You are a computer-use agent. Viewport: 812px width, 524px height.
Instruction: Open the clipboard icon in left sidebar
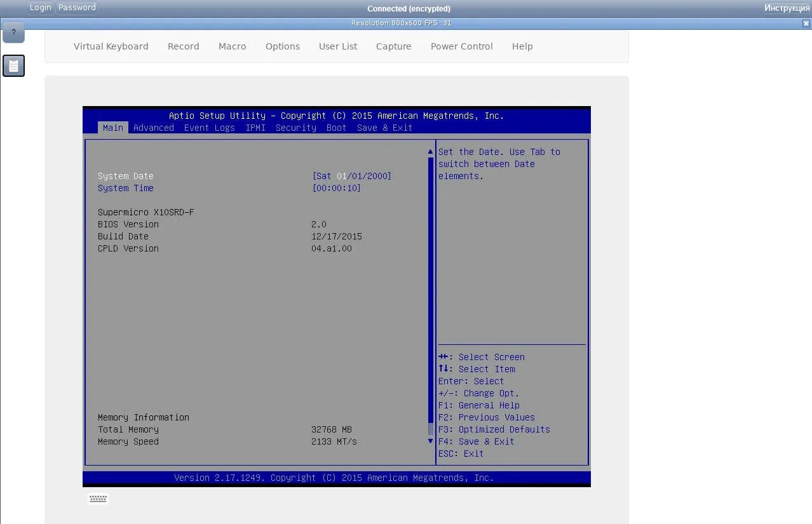13,65
